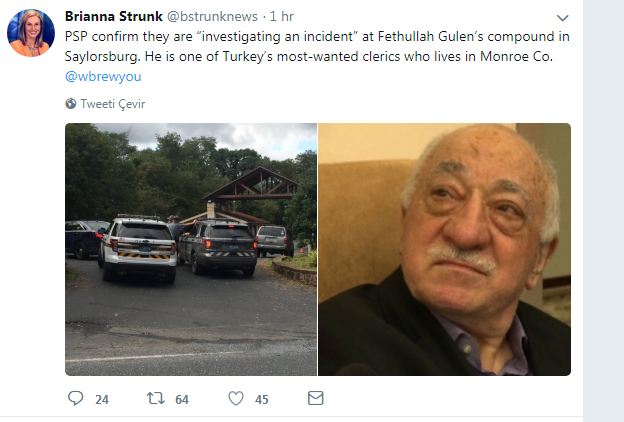Send via direct message envelope icon
This screenshot has height=422, width=624.
316,398
